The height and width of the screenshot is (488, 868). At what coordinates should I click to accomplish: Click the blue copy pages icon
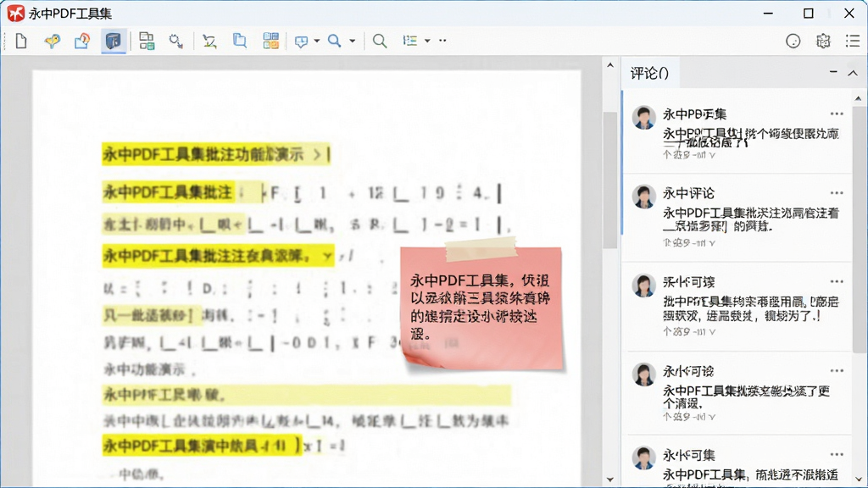(240, 41)
